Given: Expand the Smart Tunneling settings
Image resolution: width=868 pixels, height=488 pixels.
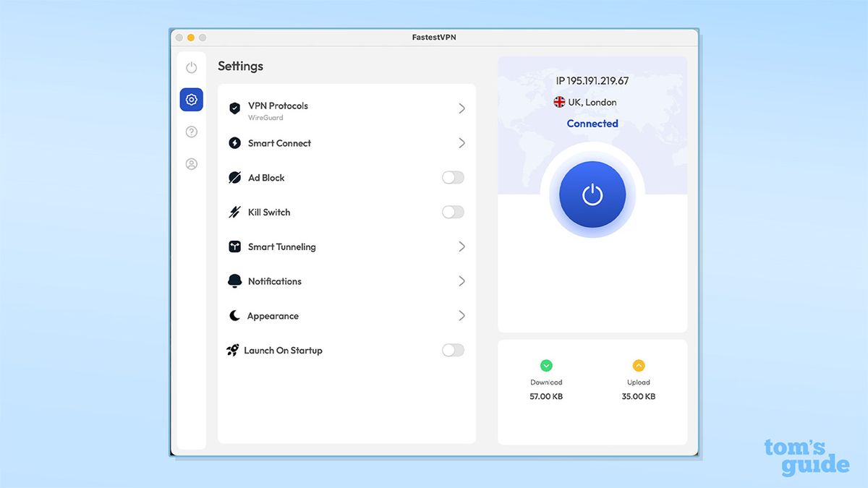Looking at the screenshot, I should [462, 247].
